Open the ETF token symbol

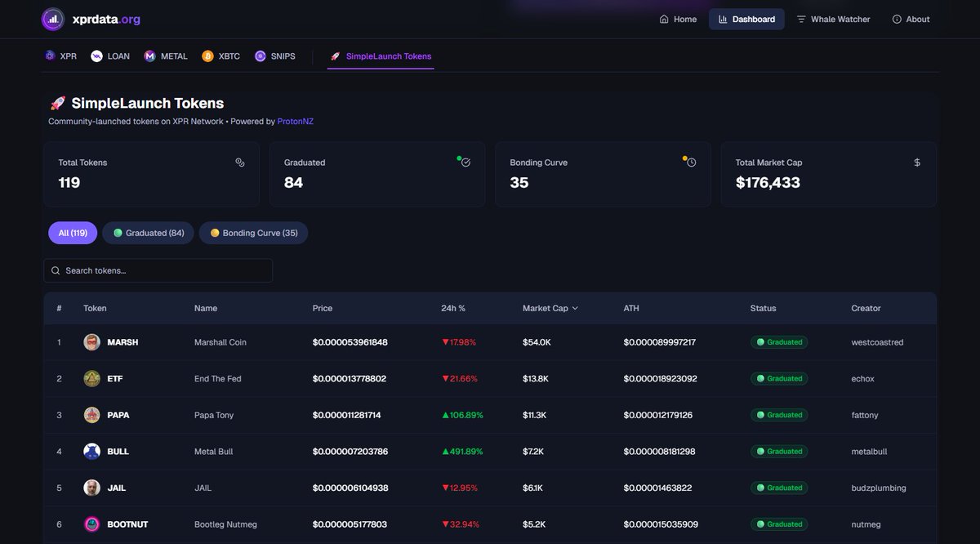(x=115, y=378)
